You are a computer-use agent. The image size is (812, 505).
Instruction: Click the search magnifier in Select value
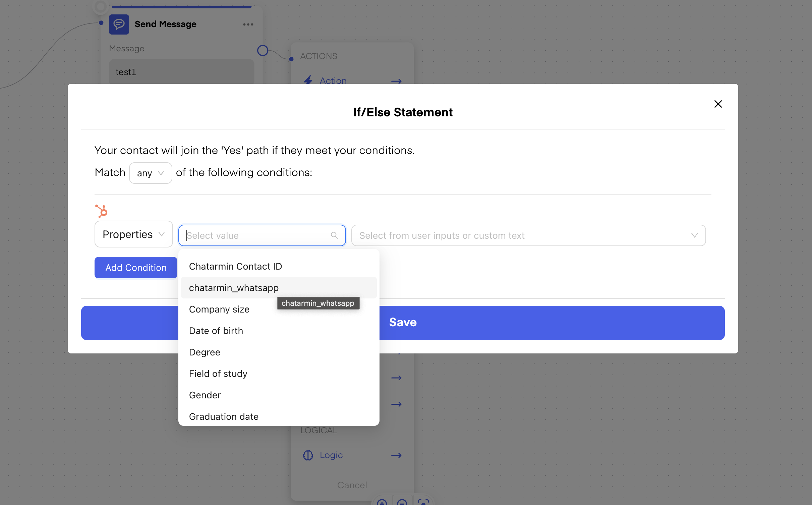click(x=334, y=235)
